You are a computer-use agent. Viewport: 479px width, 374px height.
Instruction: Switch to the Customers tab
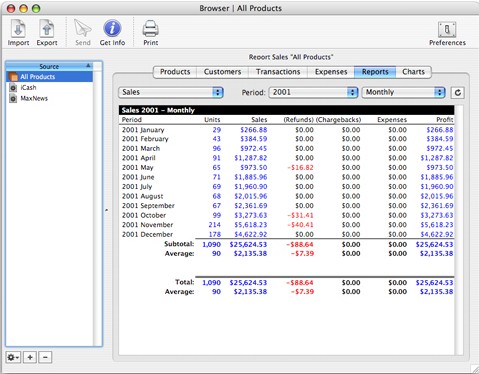(x=222, y=72)
